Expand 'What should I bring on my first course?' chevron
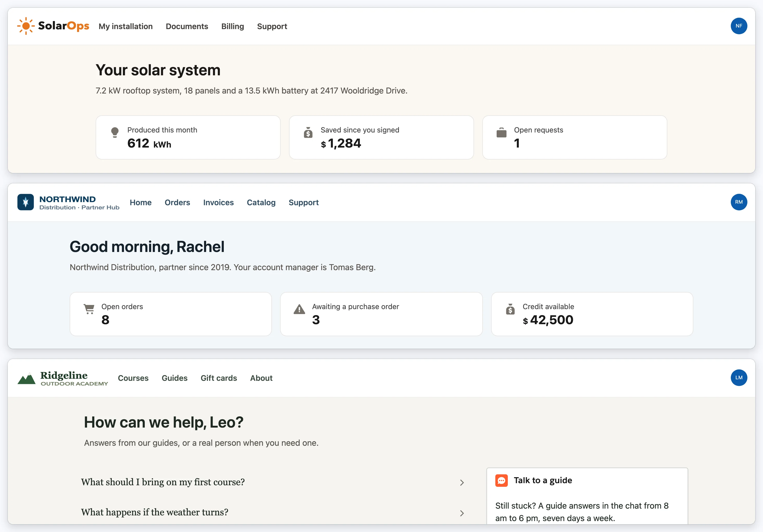 coord(462,483)
